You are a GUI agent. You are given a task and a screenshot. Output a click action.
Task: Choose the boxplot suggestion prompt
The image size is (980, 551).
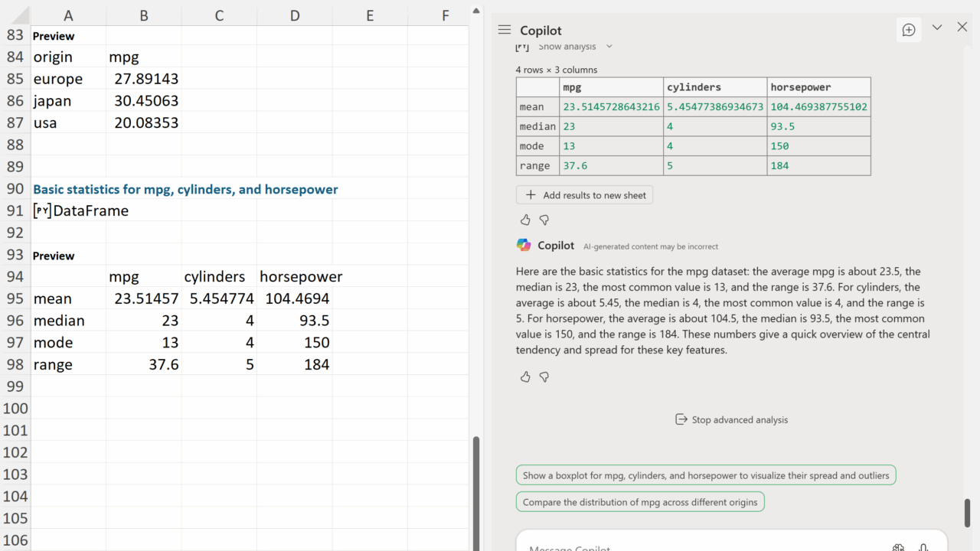click(x=705, y=475)
